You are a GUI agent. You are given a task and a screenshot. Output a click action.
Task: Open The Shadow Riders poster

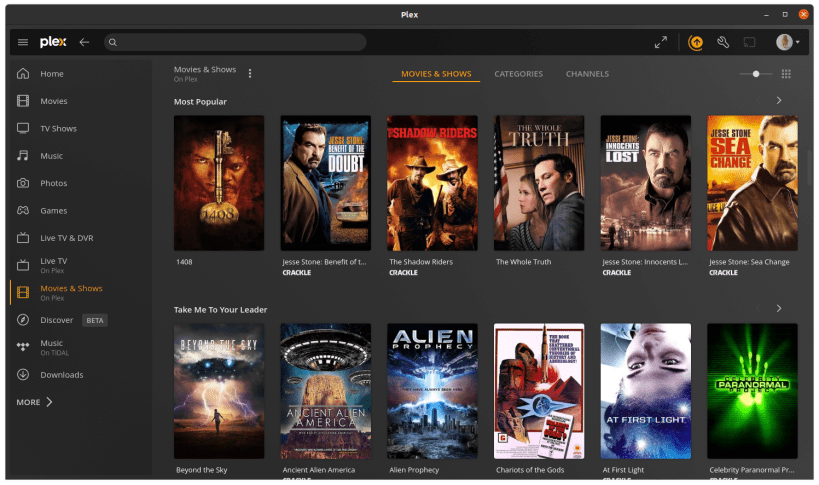point(432,183)
